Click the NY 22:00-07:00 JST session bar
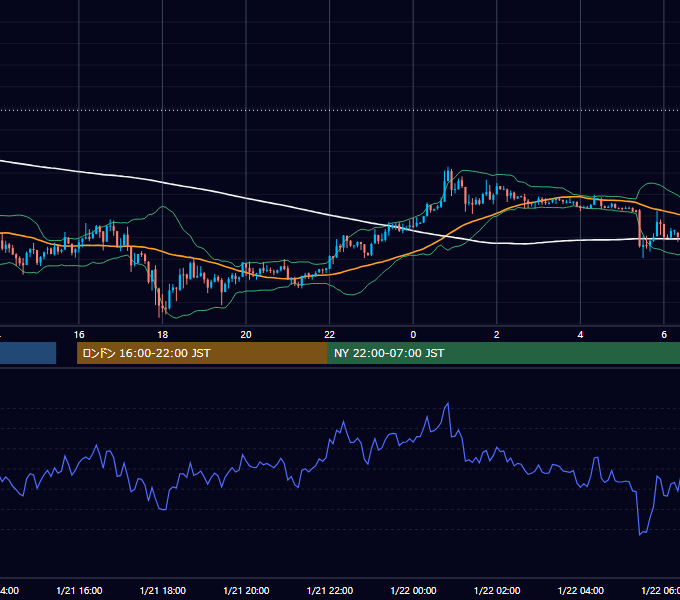This screenshot has height=600, width=680. point(503,353)
